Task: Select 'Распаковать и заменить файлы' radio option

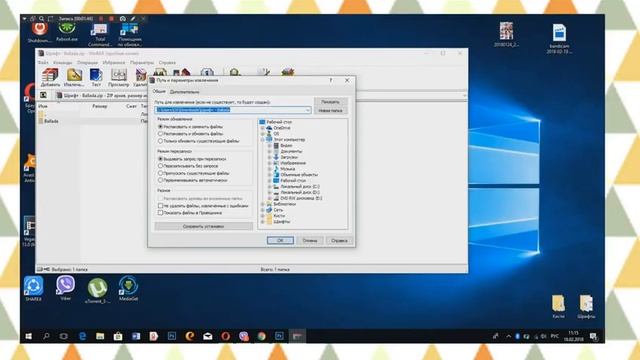Action: (x=160, y=127)
